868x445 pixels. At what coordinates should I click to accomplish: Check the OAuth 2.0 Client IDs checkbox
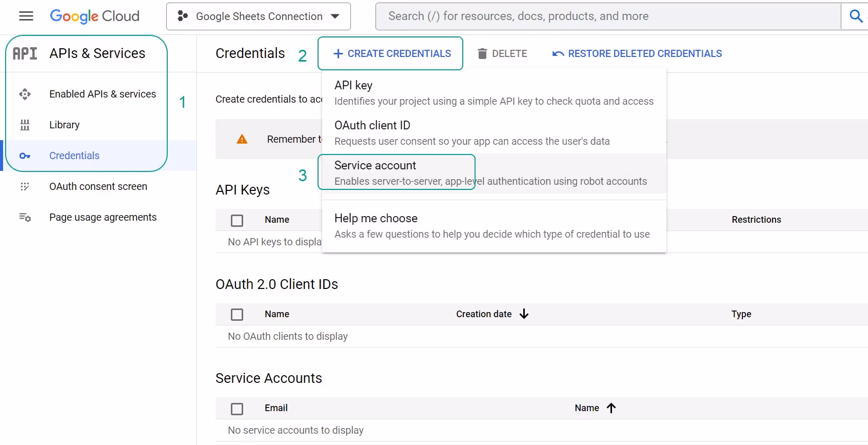[x=237, y=315]
